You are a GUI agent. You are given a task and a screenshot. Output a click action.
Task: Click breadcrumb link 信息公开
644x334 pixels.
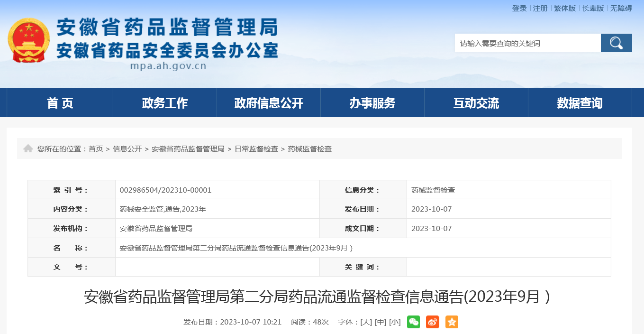tap(127, 148)
